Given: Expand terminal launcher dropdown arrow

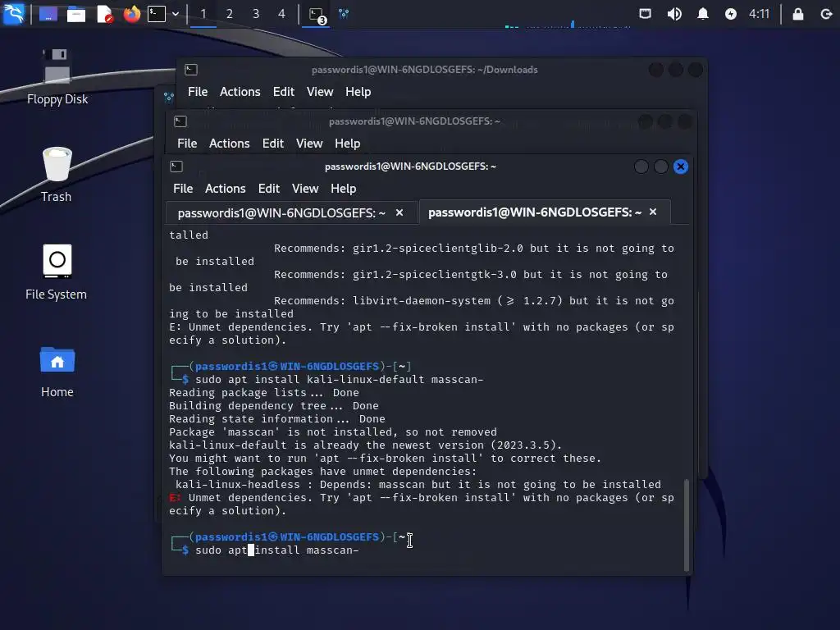Looking at the screenshot, I should click(176, 14).
